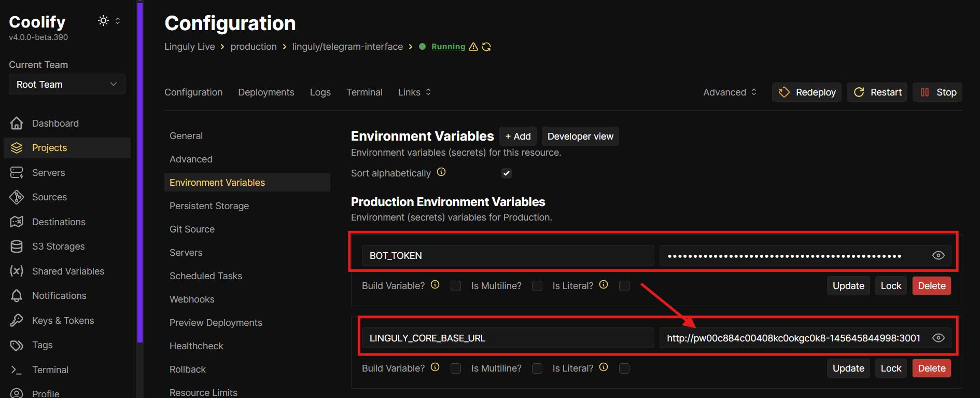The width and height of the screenshot is (980, 398).
Task: Click the Notifications bell icon
Action: point(17,296)
